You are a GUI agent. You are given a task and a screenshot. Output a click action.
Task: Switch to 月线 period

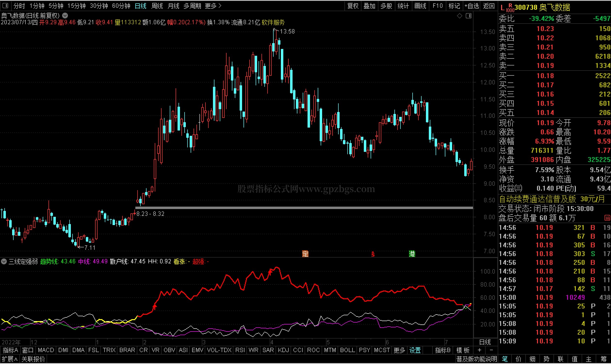173,6
